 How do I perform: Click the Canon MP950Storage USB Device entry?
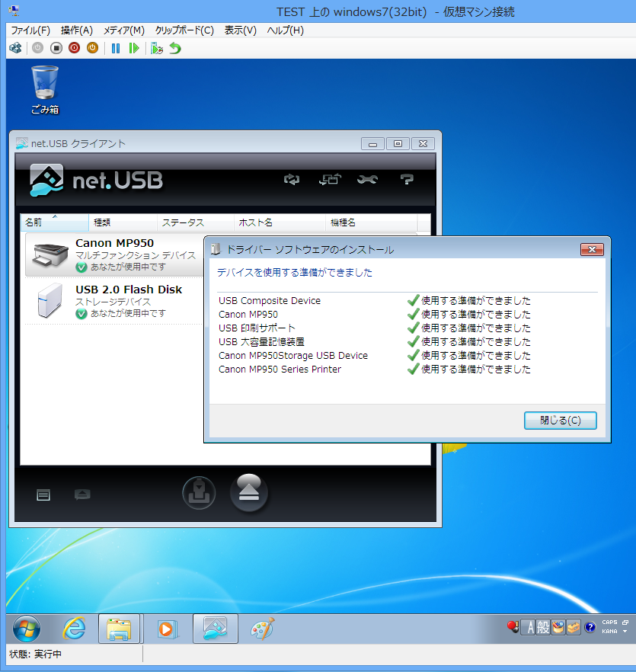(x=293, y=355)
